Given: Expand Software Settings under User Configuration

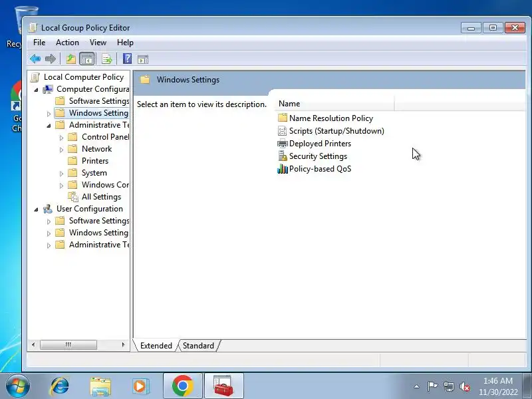Looking at the screenshot, I should [x=49, y=221].
